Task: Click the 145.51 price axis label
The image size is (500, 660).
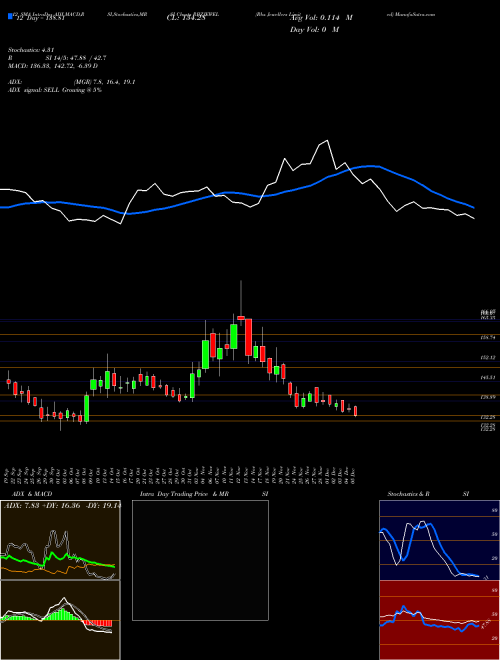Action: (487, 378)
